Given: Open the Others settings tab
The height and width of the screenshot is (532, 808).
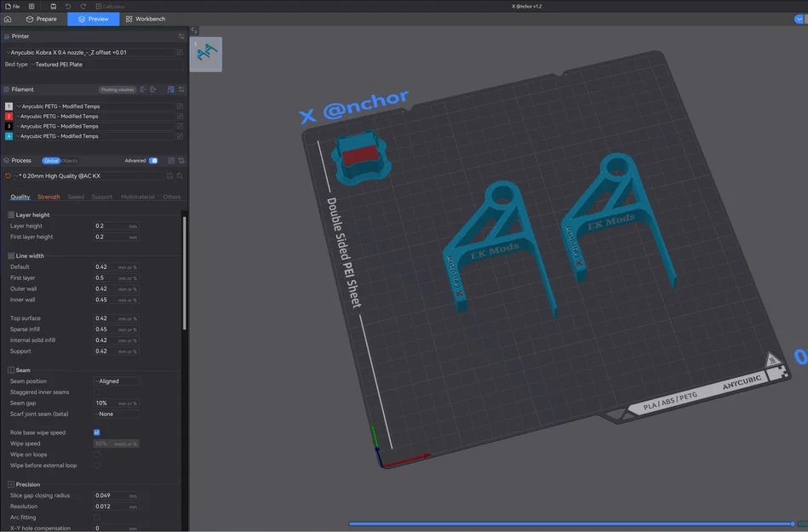Looking at the screenshot, I should coord(172,197).
